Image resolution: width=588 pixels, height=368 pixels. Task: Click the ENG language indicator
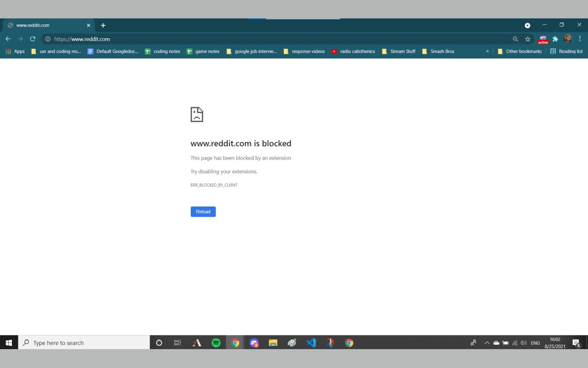tap(535, 343)
